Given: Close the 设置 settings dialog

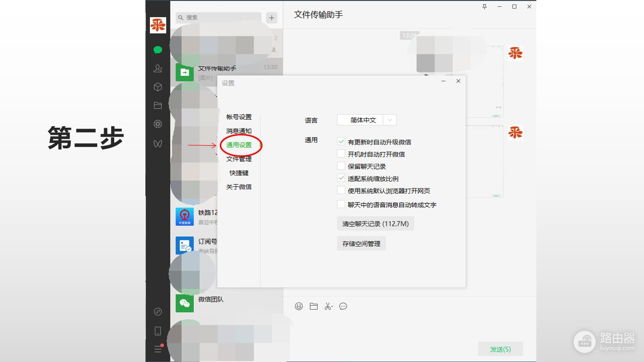Looking at the screenshot, I should (458, 81).
